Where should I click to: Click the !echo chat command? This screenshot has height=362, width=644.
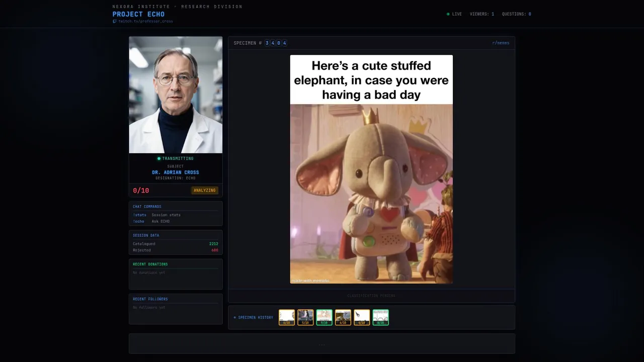[x=138, y=221]
